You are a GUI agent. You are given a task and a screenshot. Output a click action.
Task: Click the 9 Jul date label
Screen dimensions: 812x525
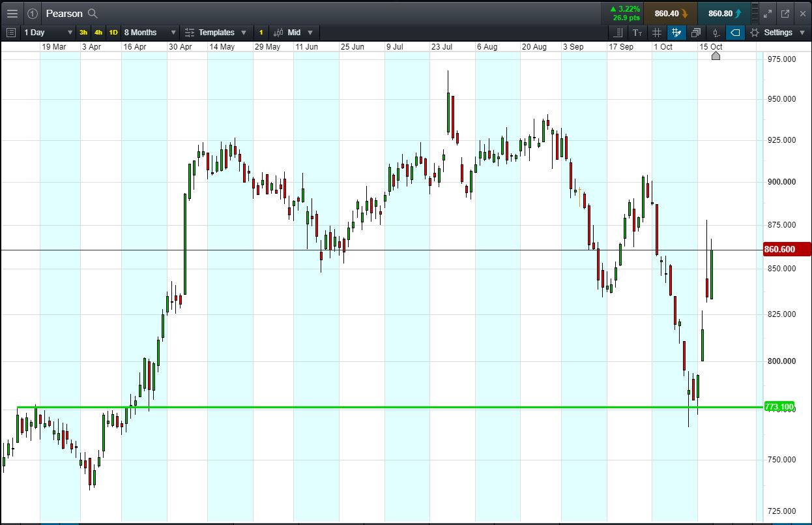point(395,47)
